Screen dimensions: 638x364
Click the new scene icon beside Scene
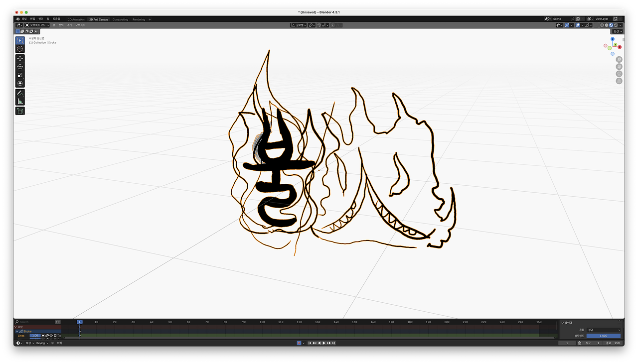click(578, 19)
